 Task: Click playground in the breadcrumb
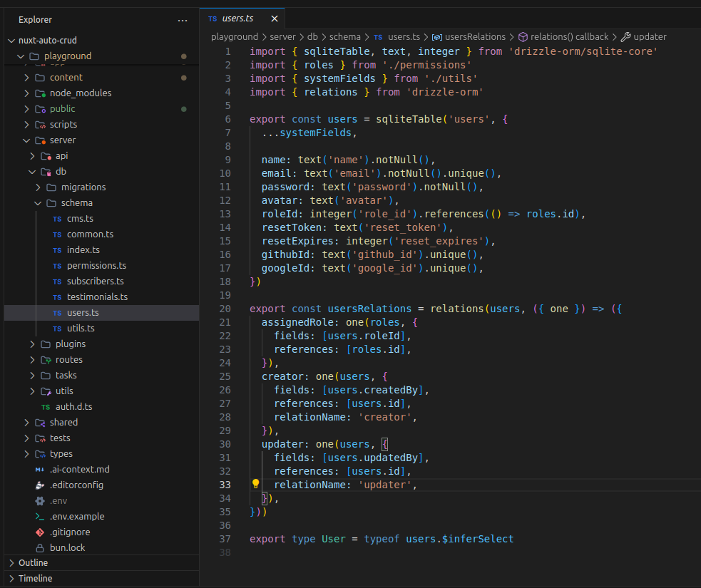(x=235, y=36)
